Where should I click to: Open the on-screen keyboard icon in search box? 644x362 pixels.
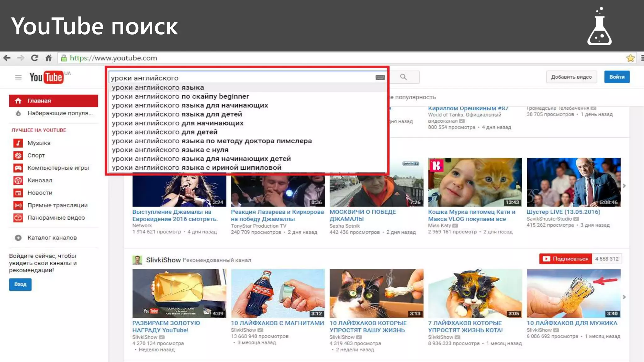(380, 78)
